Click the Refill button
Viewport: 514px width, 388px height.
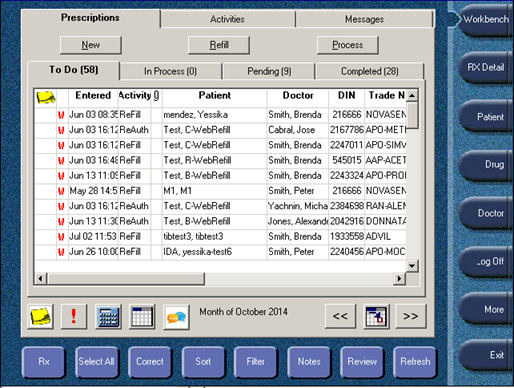[219, 45]
